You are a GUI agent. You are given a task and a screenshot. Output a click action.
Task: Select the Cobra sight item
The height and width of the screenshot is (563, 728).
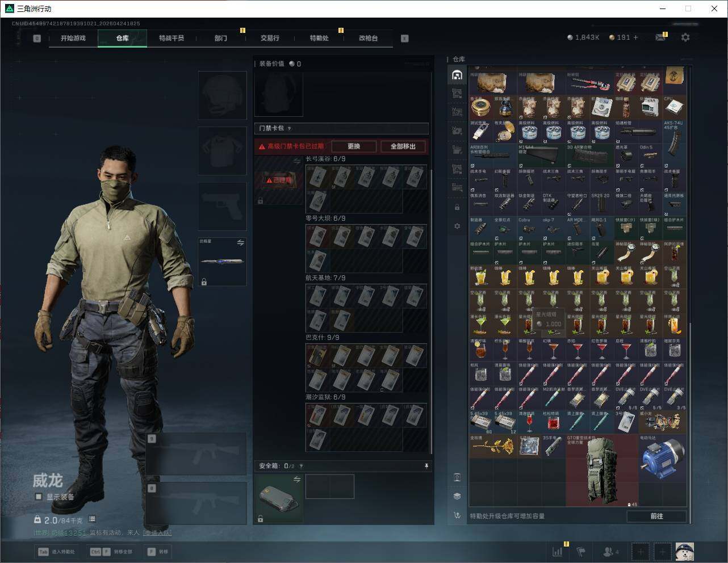click(529, 228)
